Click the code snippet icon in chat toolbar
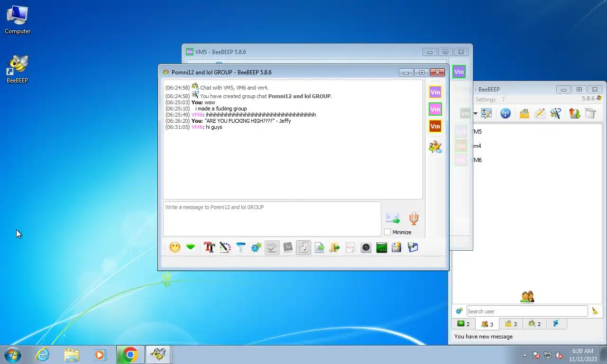The image size is (607, 364). pyautogui.click(x=350, y=247)
